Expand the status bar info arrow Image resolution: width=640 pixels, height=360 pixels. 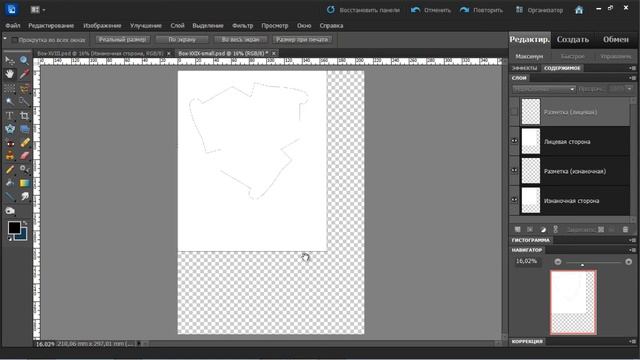point(139,344)
